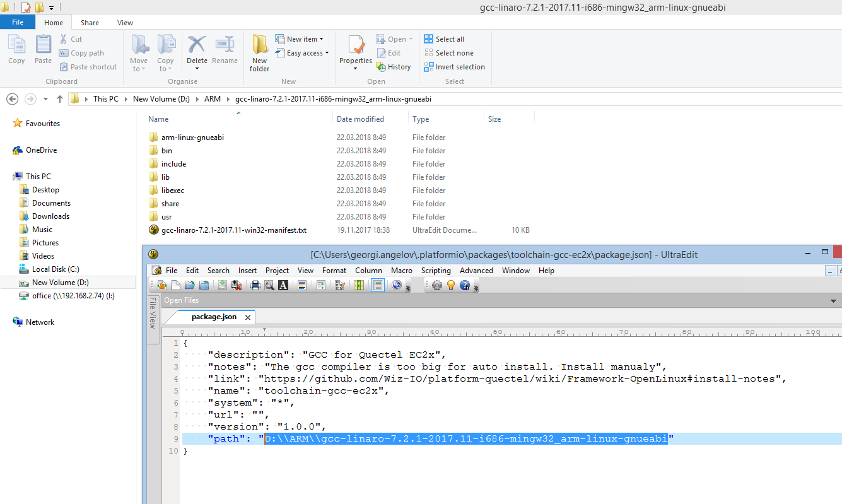Screen dimensions: 842x504
Task: Select the libexec folder in file list
Action: [172, 190]
